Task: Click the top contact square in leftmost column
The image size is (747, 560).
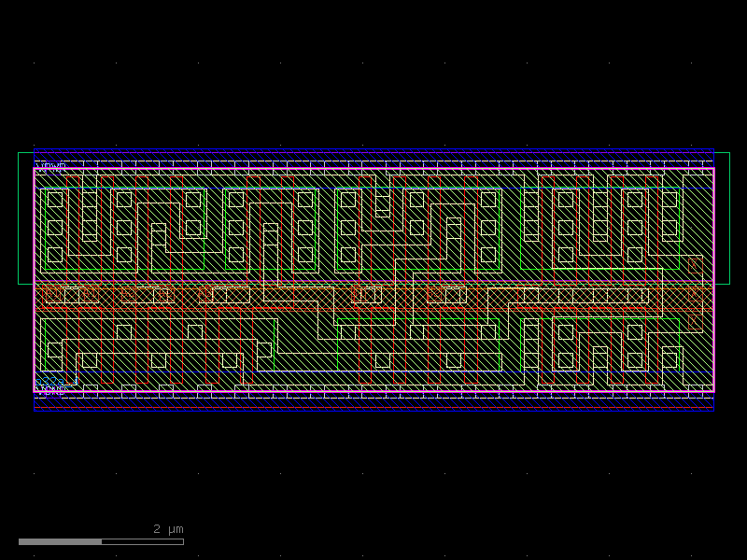Action: [55, 199]
